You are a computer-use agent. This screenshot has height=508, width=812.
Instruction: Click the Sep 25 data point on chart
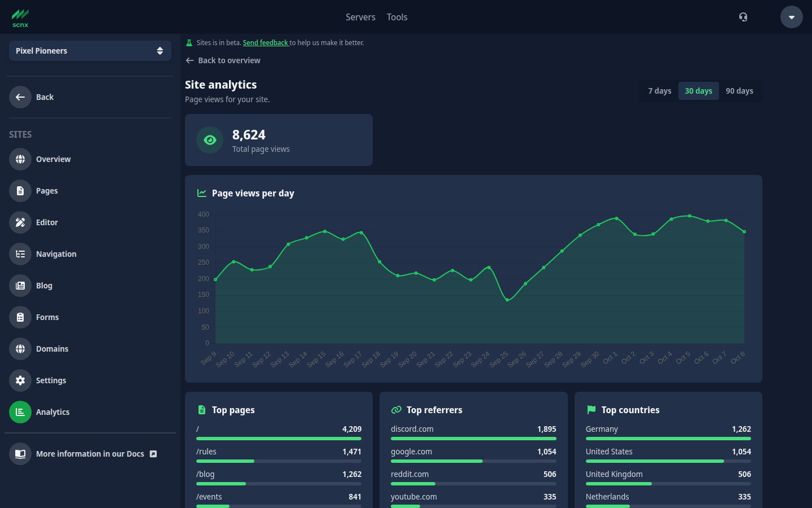click(x=507, y=300)
